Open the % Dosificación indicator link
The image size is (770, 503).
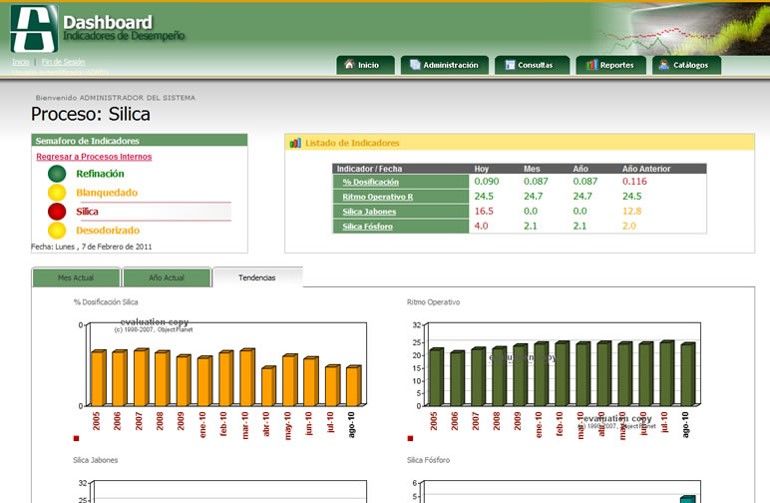(x=370, y=182)
